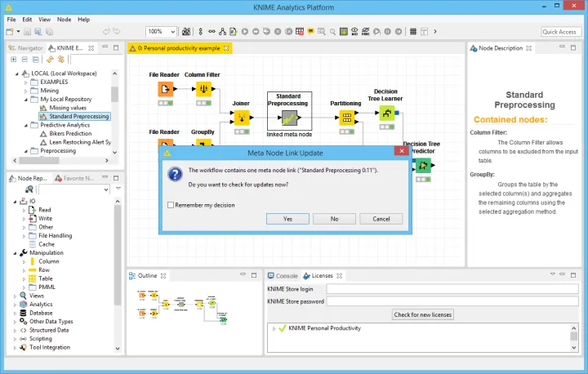Open the zoom level 100% dropdown
Screen dimensions: 588x374
(172, 32)
